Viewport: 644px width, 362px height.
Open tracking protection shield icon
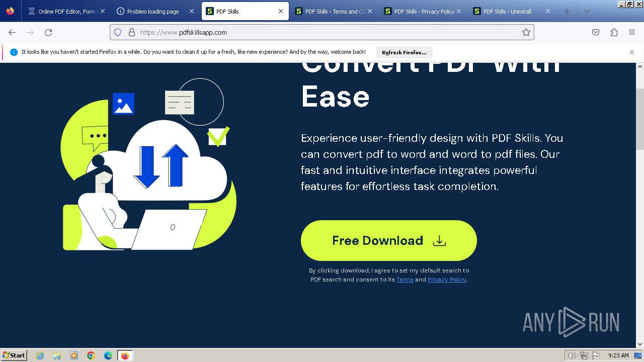click(x=118, y=32)
